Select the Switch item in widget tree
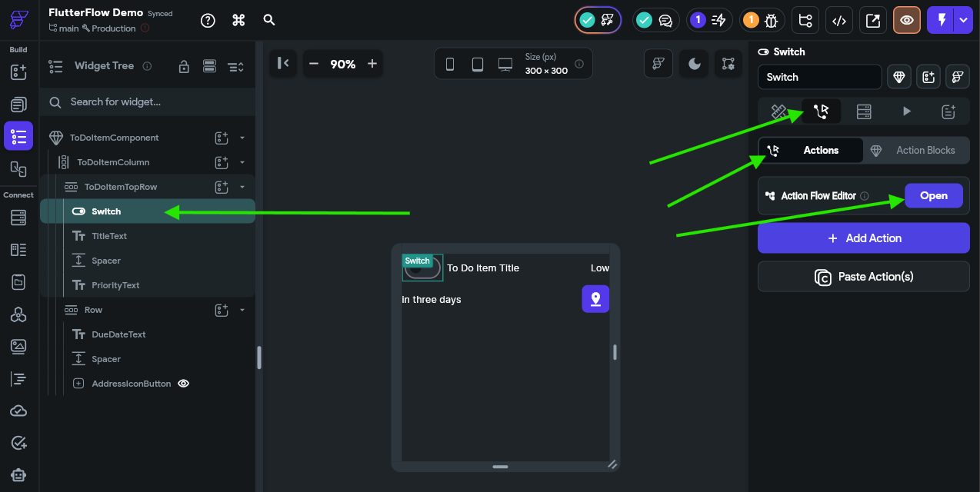The image size is (980, 492). pos(148,211)
